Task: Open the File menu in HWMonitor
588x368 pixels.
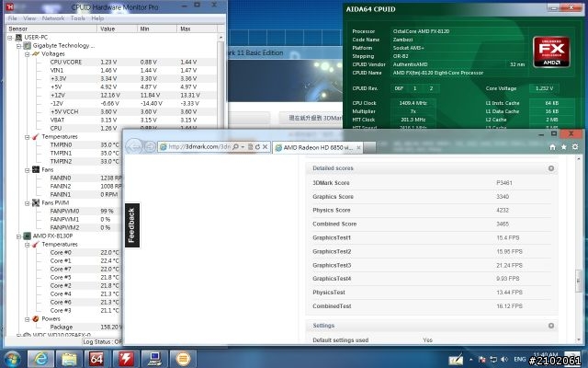Action: [x=12, y=18]
